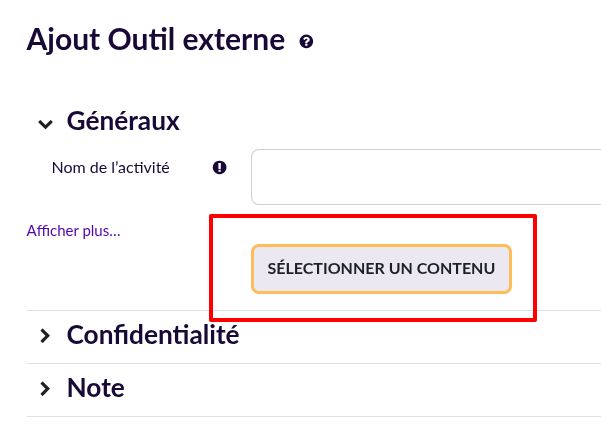Image resolution: width=601 pixels, height=430 pixels.
Task: Show more general settings via Afficher plus
Action: tap(73, 231)
